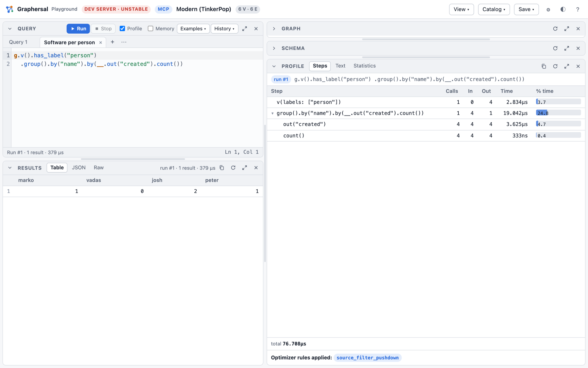Image resolution: width=588 pixels, height=368 pixels.
Task: Refresh the Results panel
Action: coord(233,168)
